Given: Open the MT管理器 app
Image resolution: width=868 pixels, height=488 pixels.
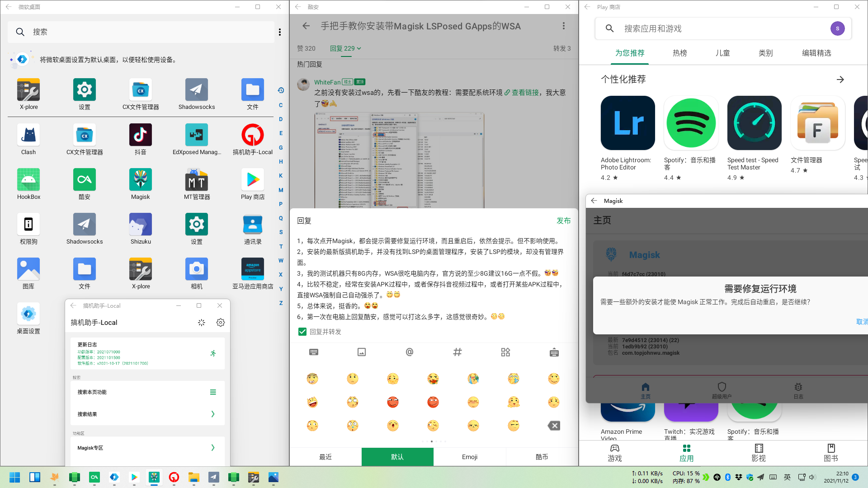Looking at the screenshot, I should pos(196,180).
